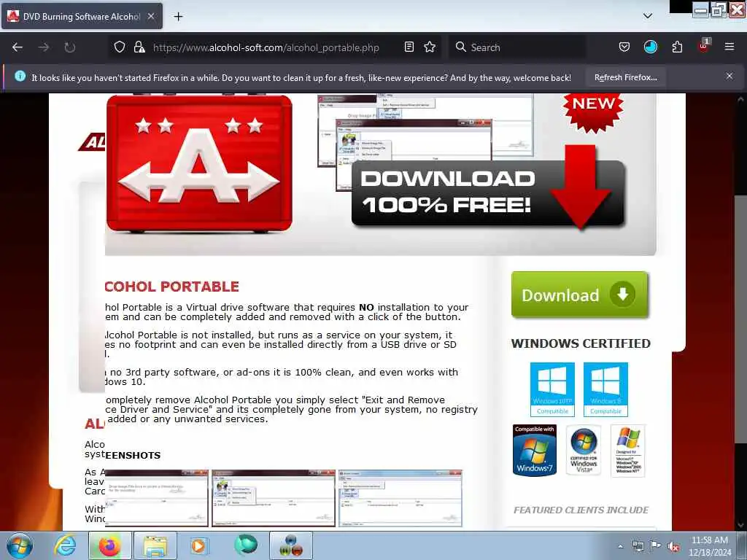Click the Firefox taskbar icon
This screenshot has height=560, width=747.
pos(109,545)
